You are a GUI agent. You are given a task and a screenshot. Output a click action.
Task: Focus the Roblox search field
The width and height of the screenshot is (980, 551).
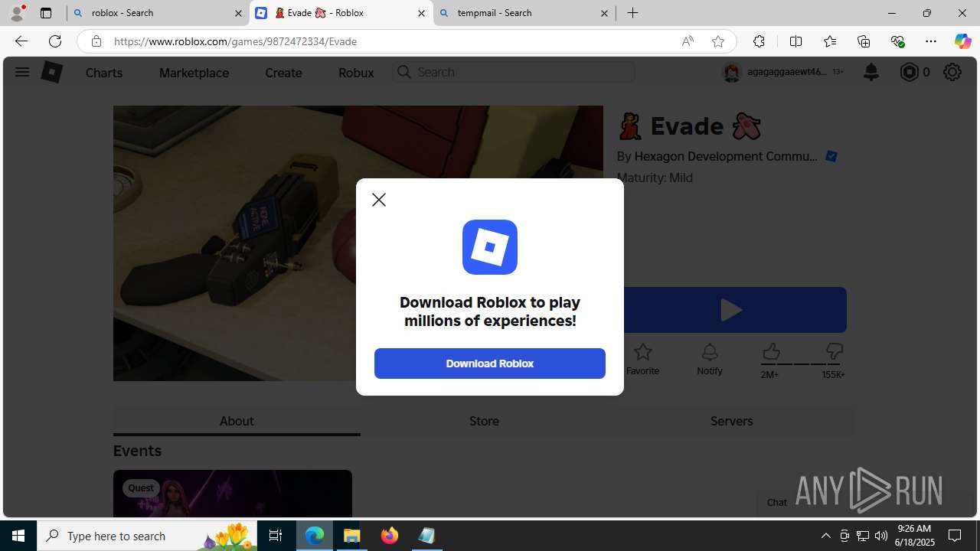click(x=514, y=72)
